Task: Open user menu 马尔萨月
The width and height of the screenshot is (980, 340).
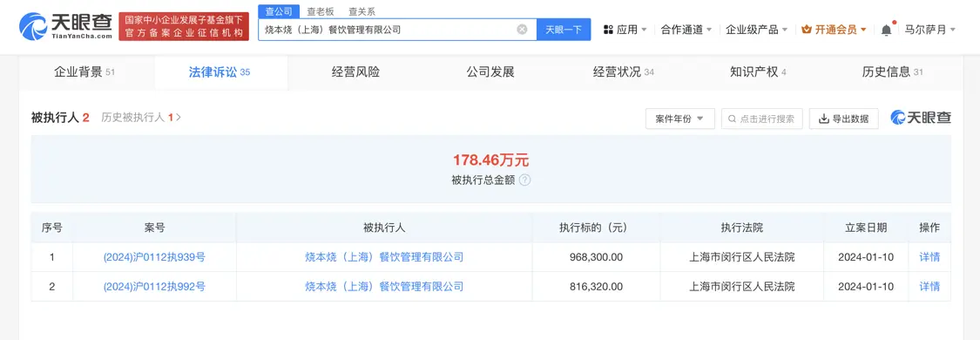Action: tap(930, 30)
